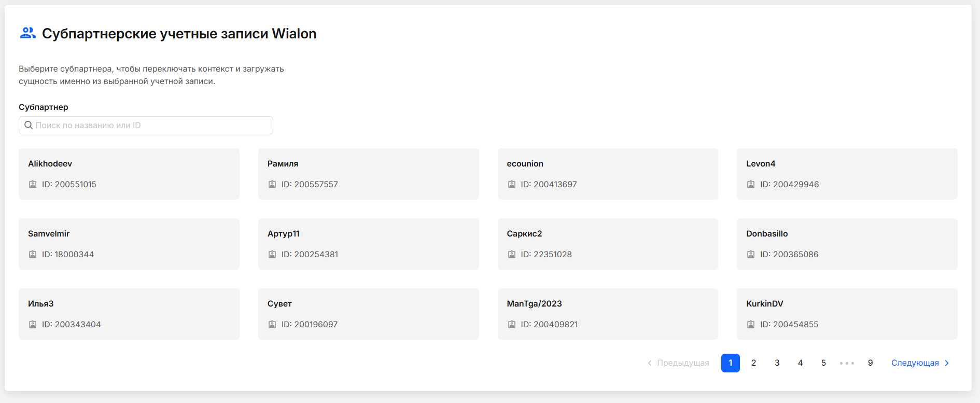Go to page 2 in pagination
Screen dimensions: 980x403
point(753,363)
